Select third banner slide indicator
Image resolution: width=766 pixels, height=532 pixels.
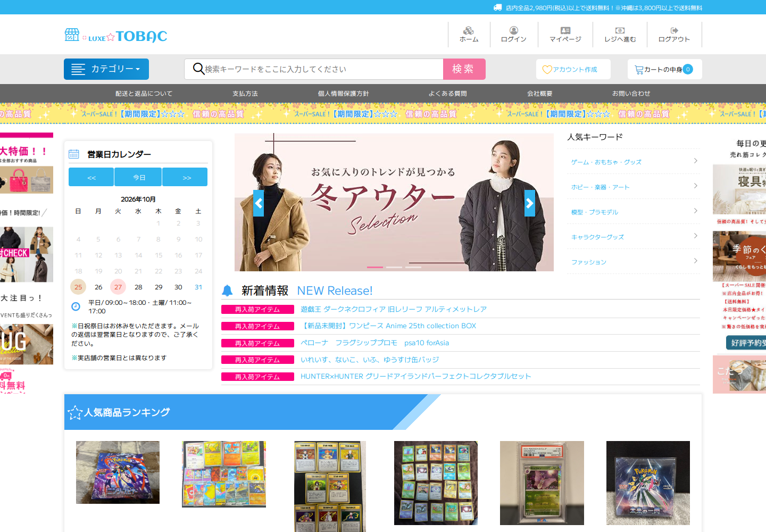413,267
